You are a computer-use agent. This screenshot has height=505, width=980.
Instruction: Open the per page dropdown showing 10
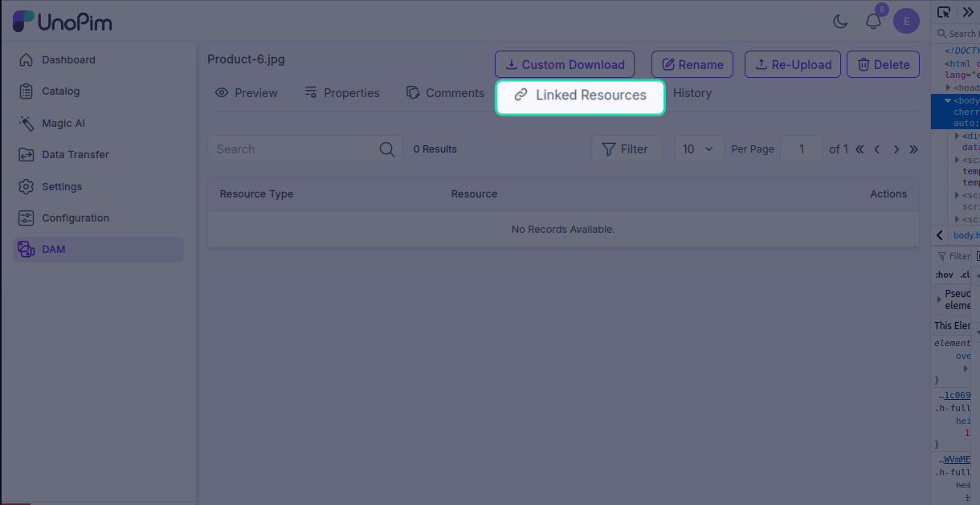[x=700, y=149]
